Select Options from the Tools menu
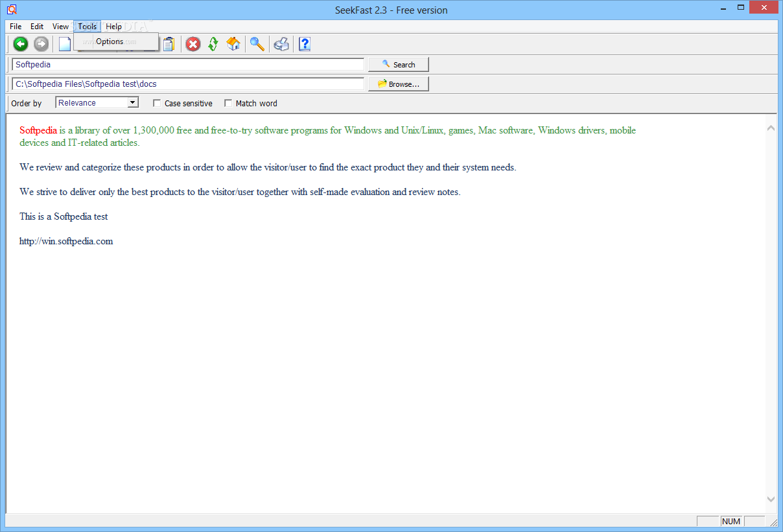The width and height of the screenshot is (783, 532). [116, 41]
